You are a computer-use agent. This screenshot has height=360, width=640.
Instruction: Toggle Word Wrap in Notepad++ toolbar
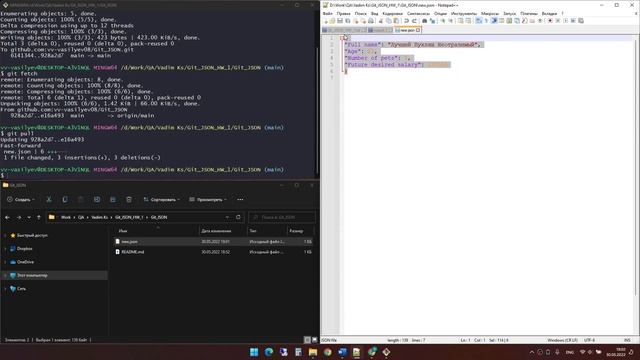coord(478,21)
